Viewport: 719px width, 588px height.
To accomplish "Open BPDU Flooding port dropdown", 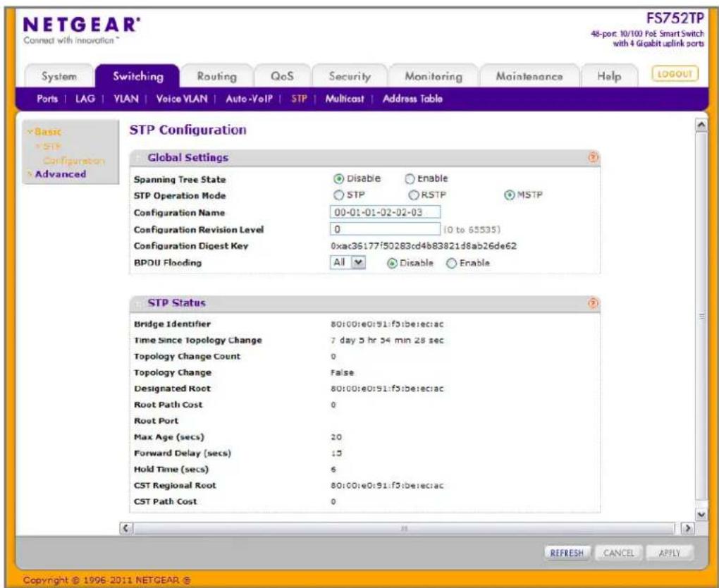I will click(348, 262).
